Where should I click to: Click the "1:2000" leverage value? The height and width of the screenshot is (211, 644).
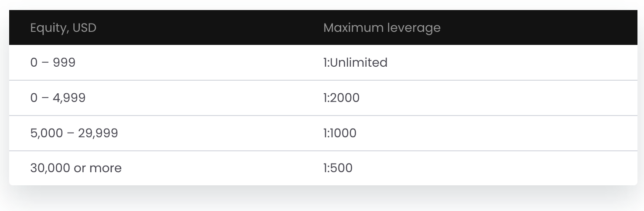click(341, 98)
